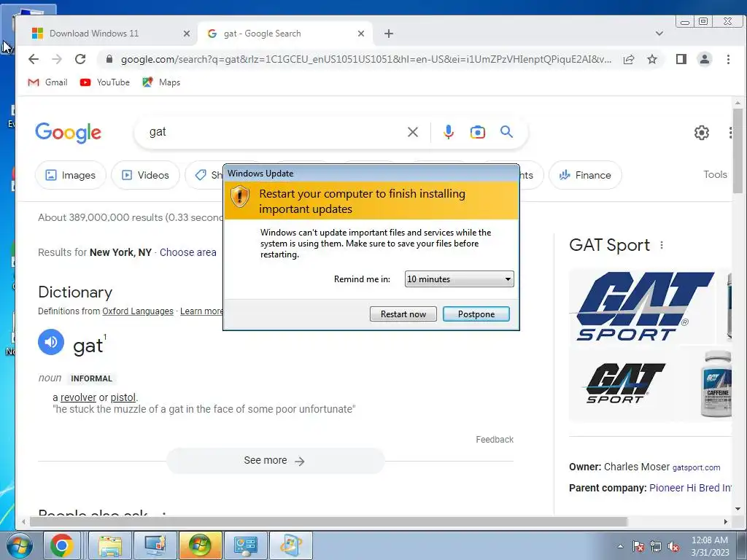Viewport: 747px width, 560px height.
Task: View site info padlock icon
Action: (x=109, y=59)
